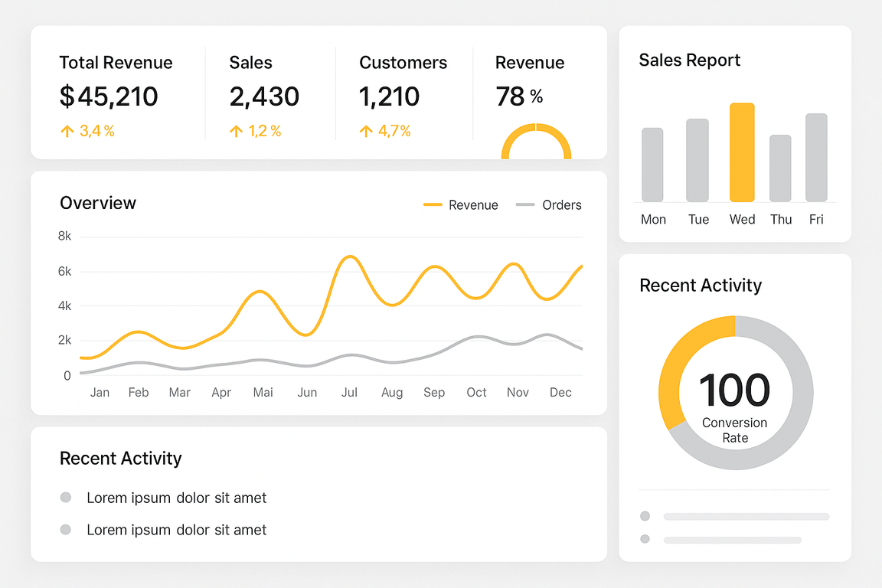Toggle the Revenue series legend label
Viewport: 882px width, 588px height.
point(473,205)
